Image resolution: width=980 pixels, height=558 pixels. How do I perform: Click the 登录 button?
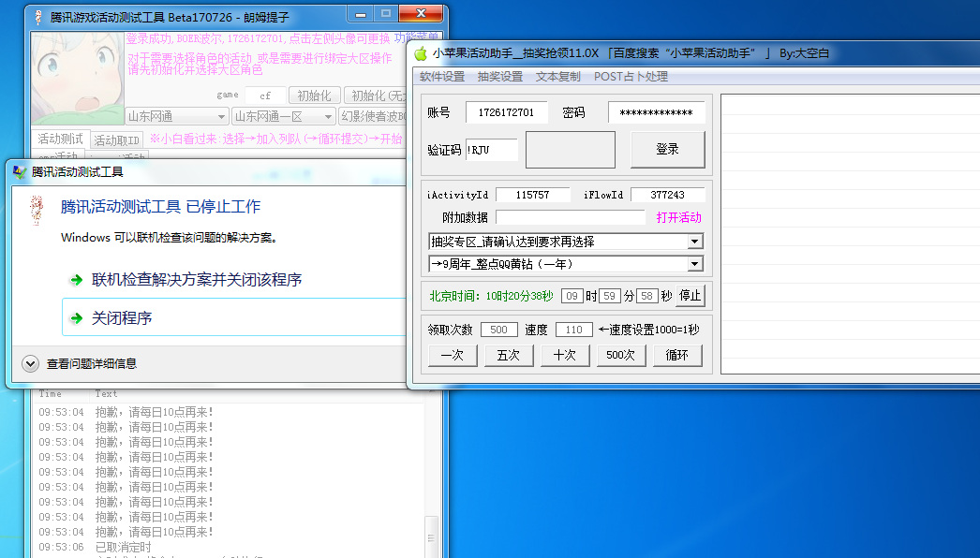[x=667, y=150]
